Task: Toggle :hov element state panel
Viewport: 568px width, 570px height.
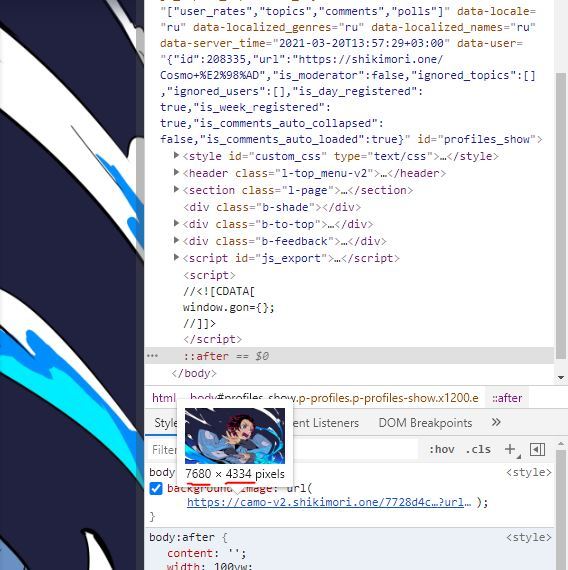Action: [442, 449]
